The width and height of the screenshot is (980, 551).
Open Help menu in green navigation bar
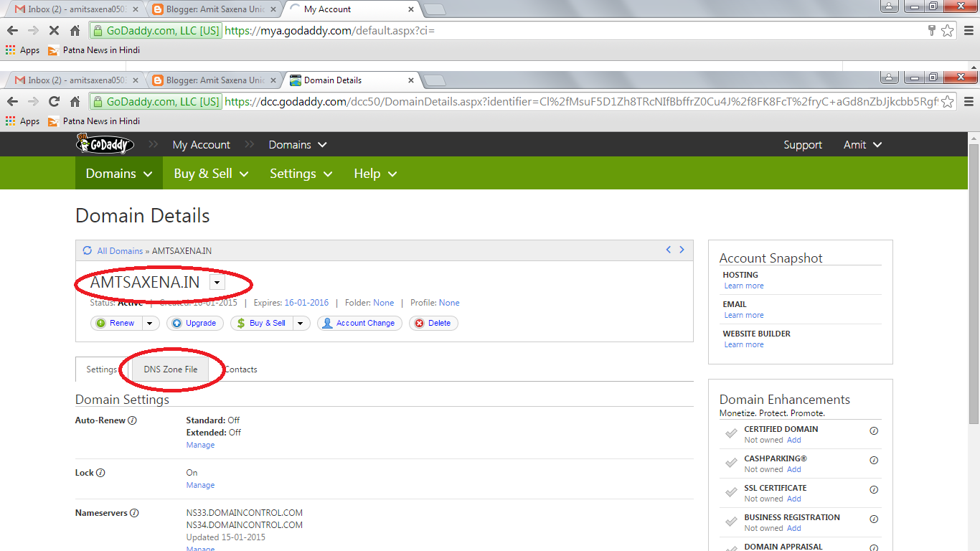(x=375, y=174)
